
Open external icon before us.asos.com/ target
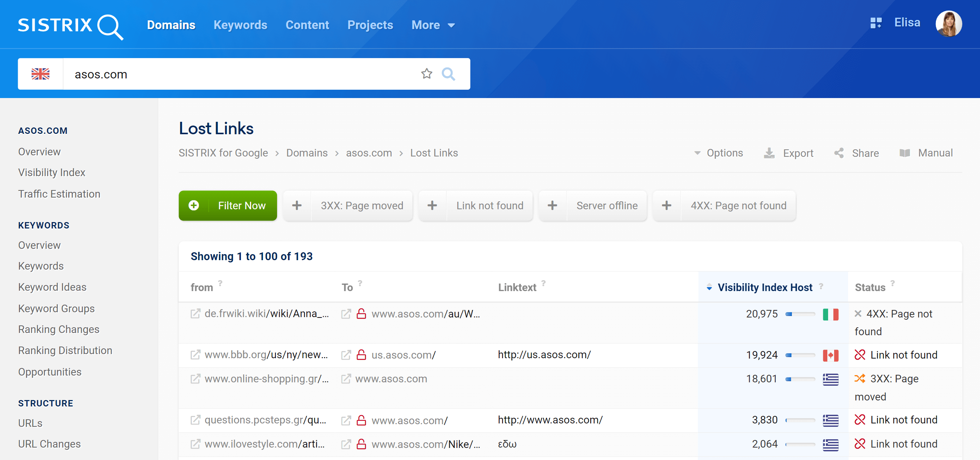click(x=346, y=355)
